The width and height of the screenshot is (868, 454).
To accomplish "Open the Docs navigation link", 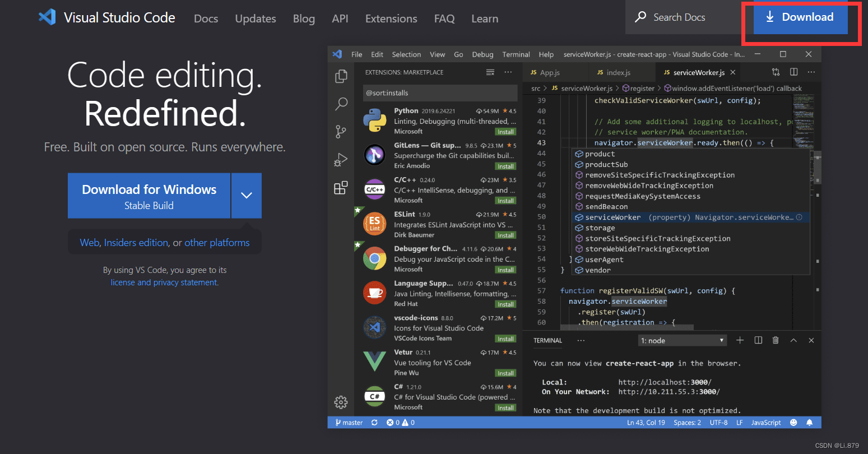I will (206, 18).
